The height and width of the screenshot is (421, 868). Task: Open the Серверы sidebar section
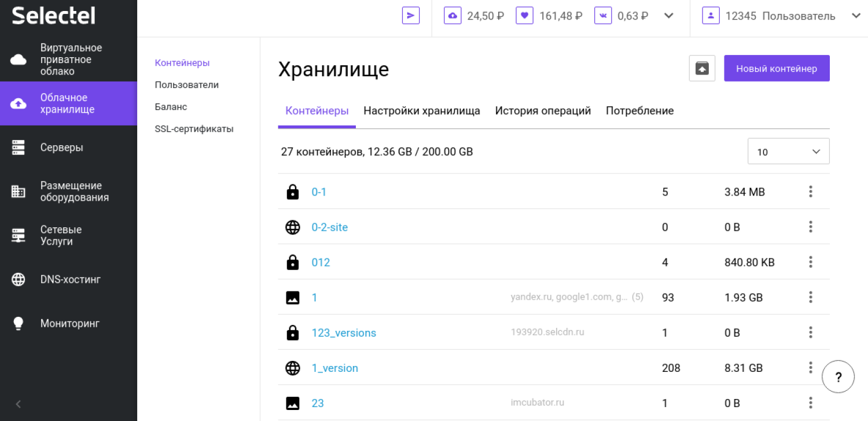coord(61,147)
